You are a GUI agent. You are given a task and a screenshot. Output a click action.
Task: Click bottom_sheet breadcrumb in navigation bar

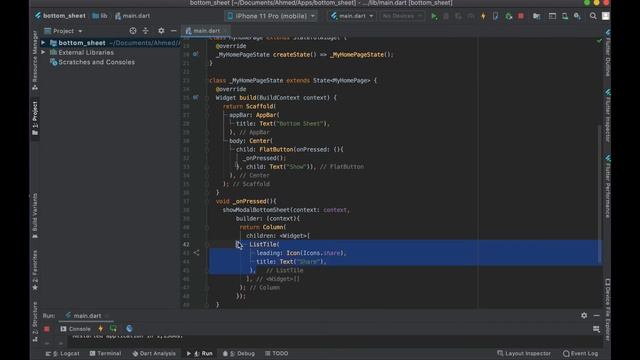pyautogui.click(x=60, y=16)
